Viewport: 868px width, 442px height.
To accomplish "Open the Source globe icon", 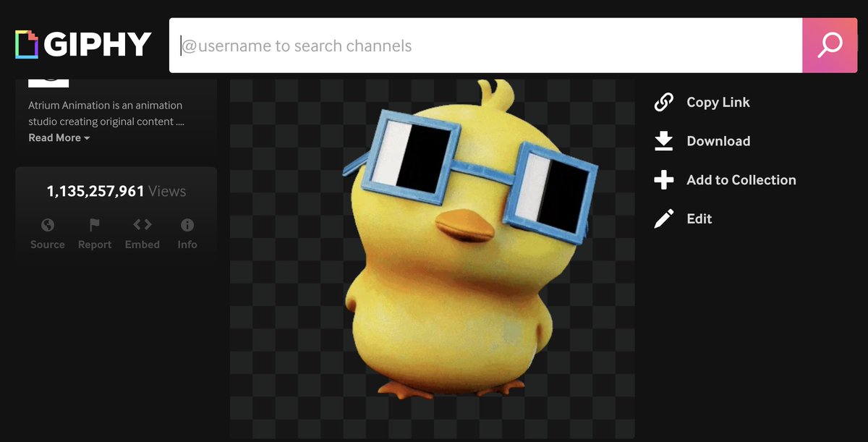I will click(x=48, y=224).
